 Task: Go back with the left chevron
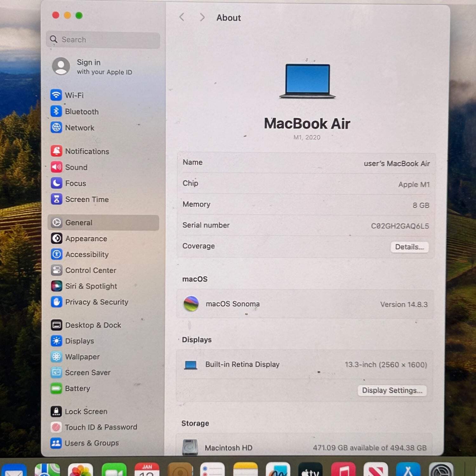coord(182,17)
